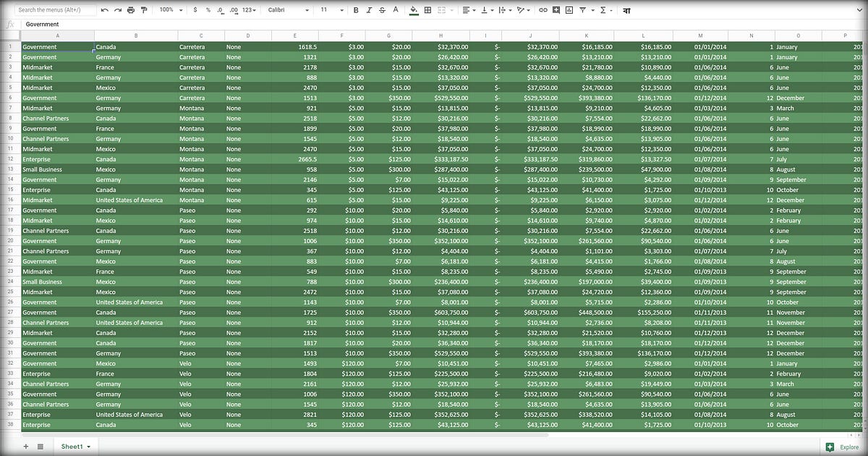Format selection as percent
Image resolution: width=868 pixels, height=456 pixels.
coord(209,10)
